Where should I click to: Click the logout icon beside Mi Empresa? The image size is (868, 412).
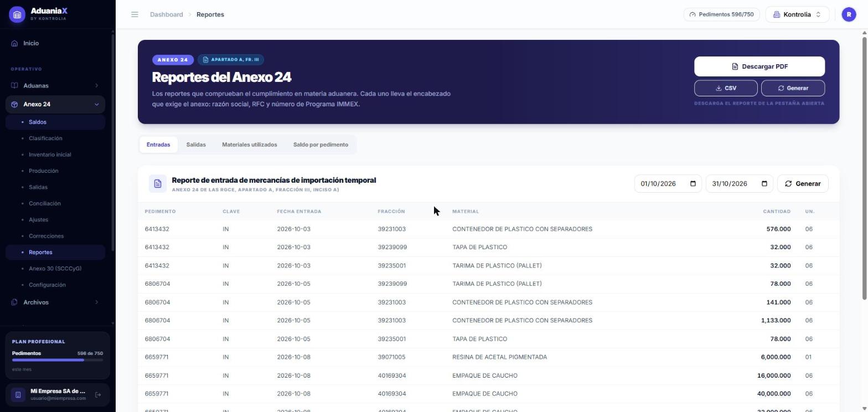(x=98, y=395)
